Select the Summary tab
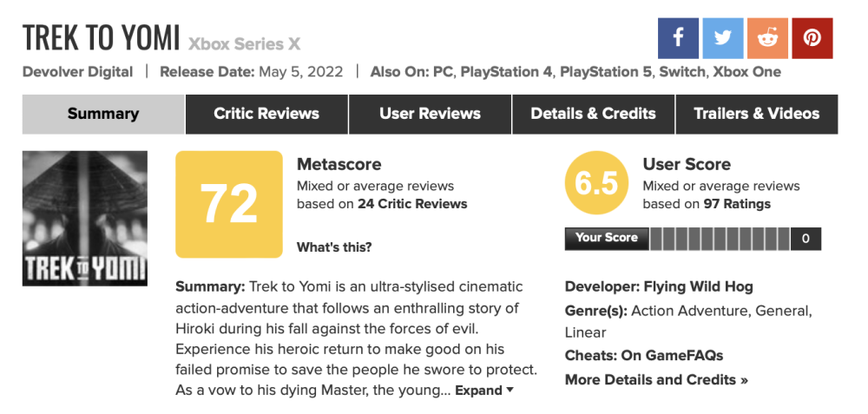The image size is (868, 414). pos(103,114)
